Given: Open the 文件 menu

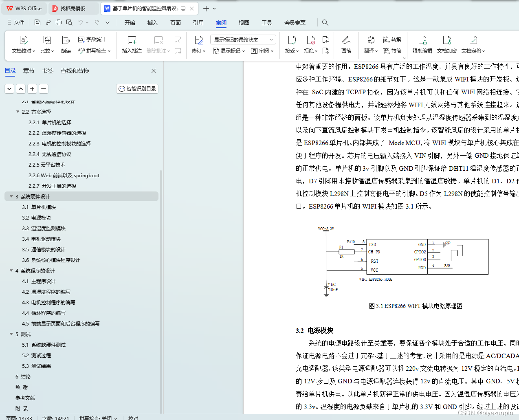Looking at the screenshot, I should coord(16,22).
